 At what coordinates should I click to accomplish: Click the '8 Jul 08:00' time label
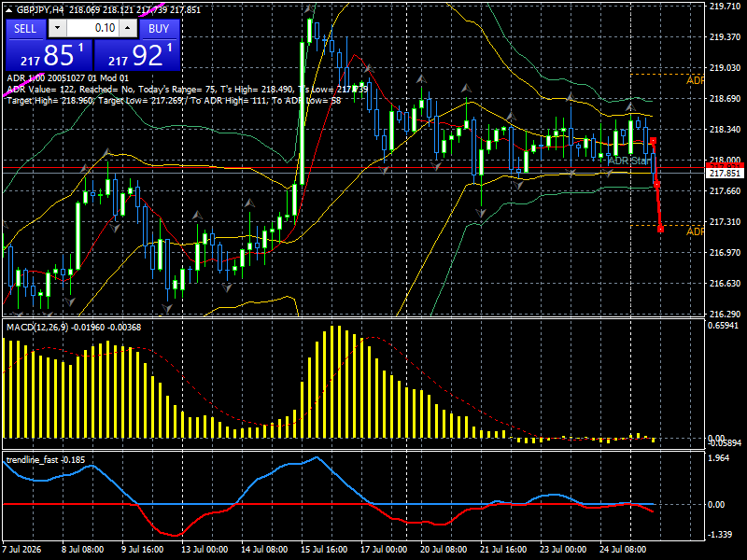(x=83, y=550)
